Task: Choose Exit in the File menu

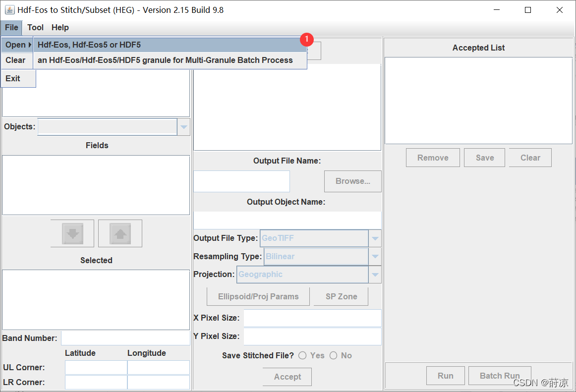Action: click(18, 79)
